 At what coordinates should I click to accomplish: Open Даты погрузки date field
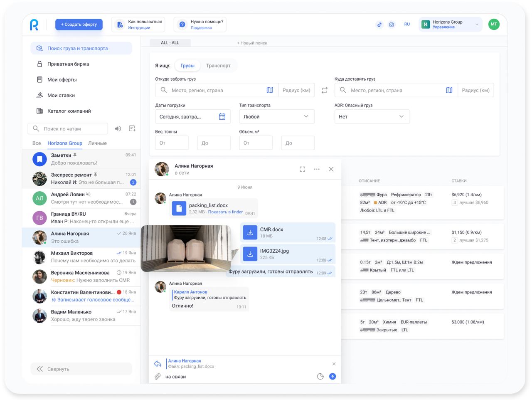pyautogui.click(x=193, y=117)
